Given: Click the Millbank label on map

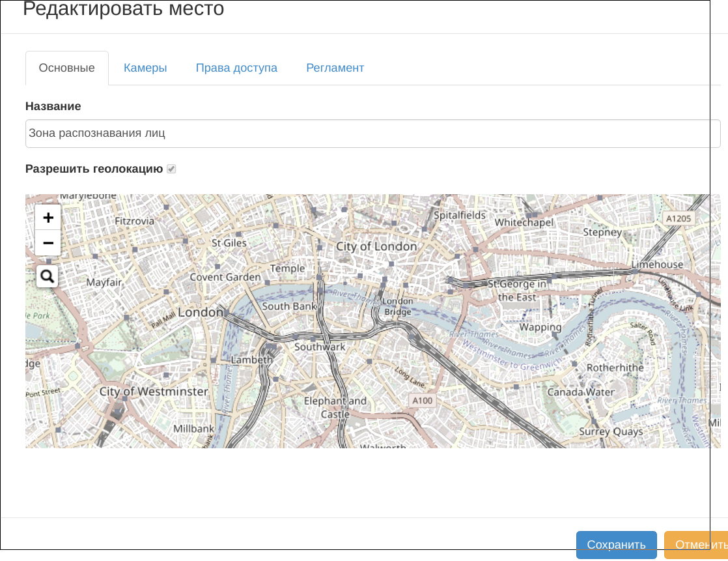Looking at the screenshot, I should tap(193, 429).
